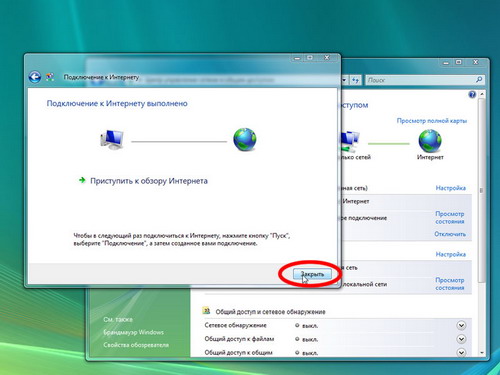
Task: Click the globe icon in the wizard dialog
Action: click(x=245, y=139)
